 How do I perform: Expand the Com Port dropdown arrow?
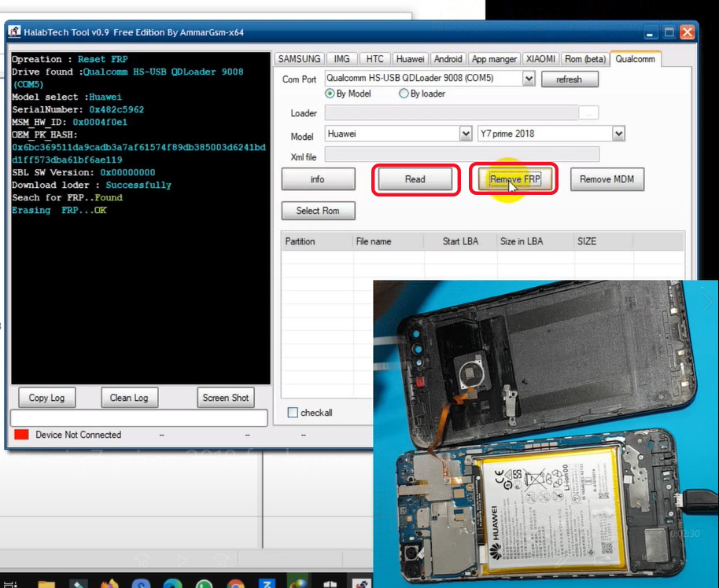[529, 79]
